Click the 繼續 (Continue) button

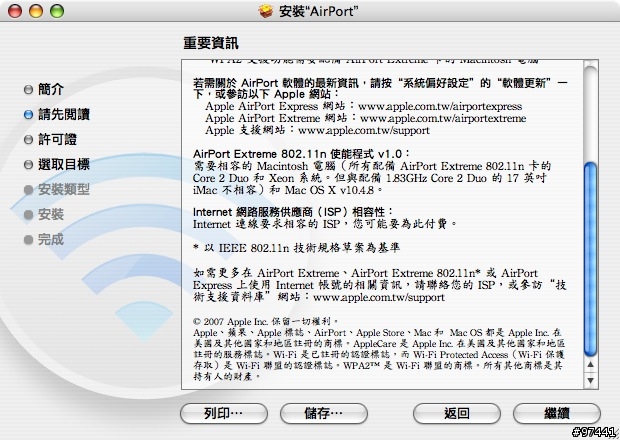pos(556,413)
